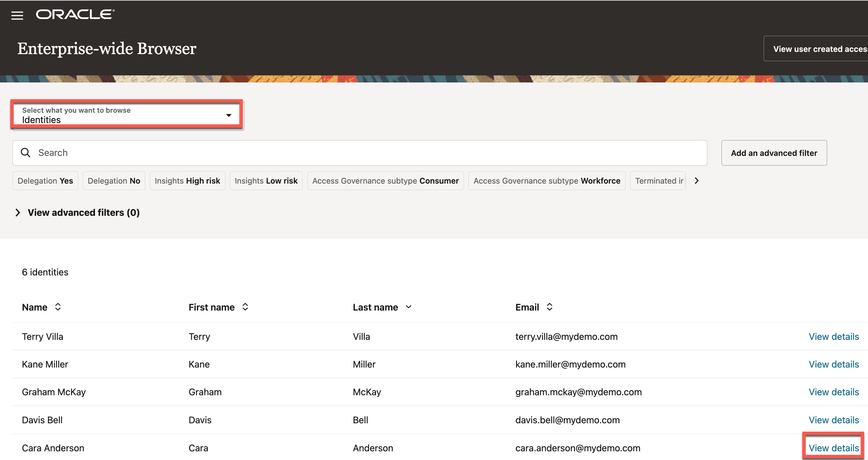Viewport: 868px width, 460px height.
Task: Sort by First name column arrows
Action: [x=245, y=307]
